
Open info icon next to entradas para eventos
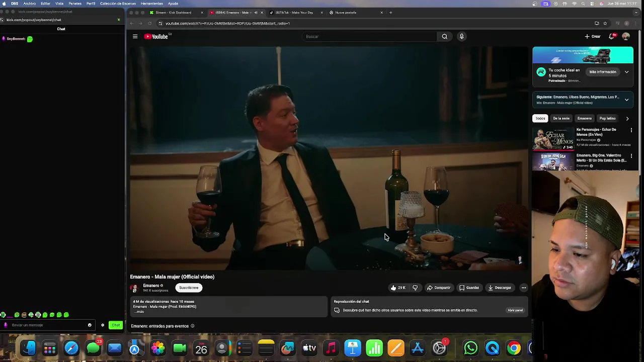click(x=192, y=326)
